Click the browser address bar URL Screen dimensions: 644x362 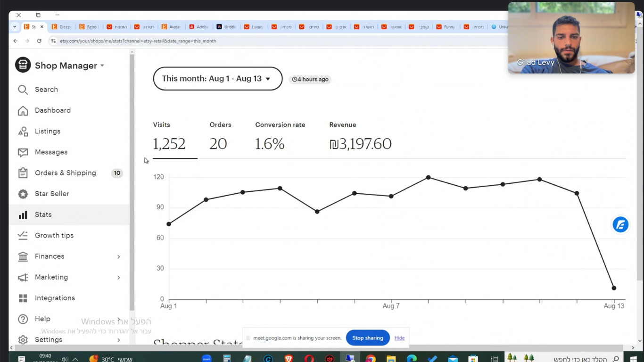(138, 41)
